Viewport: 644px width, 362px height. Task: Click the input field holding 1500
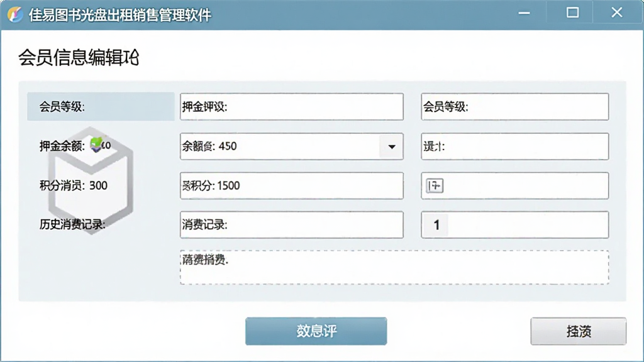tap(292, 185)
